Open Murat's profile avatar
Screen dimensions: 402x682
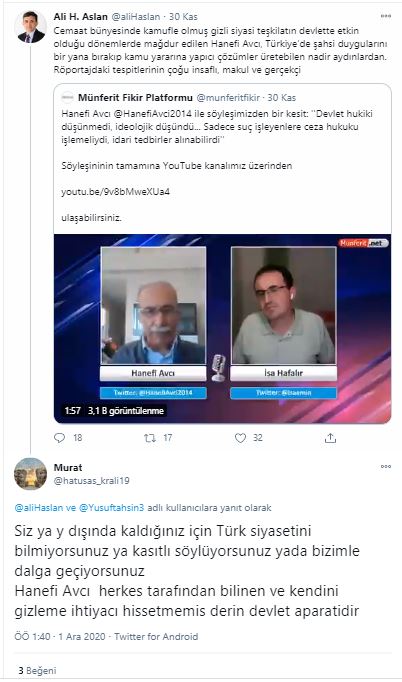coord(30,474)
